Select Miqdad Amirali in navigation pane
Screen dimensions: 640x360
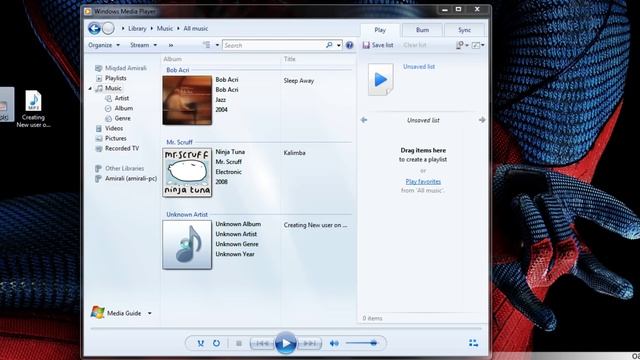pos(121,68)
